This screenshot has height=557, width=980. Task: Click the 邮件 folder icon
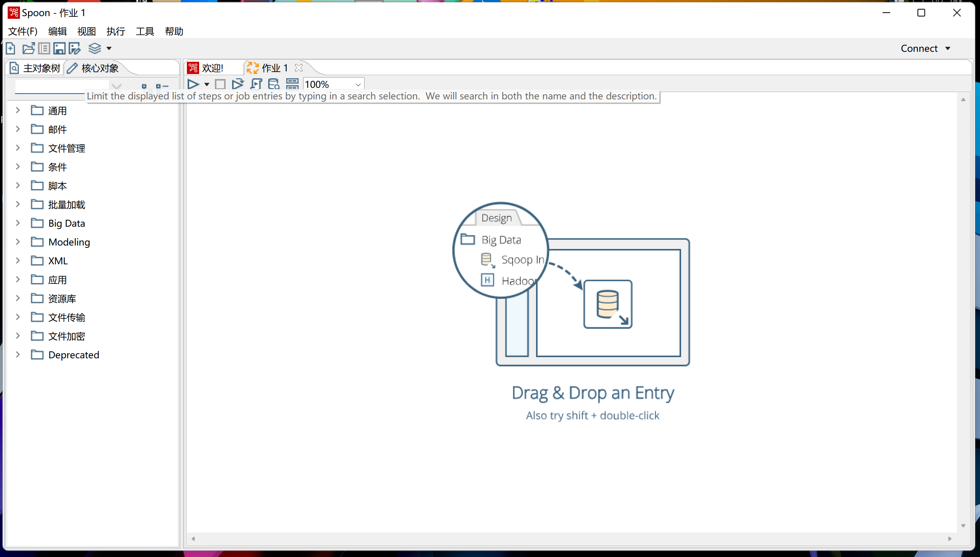[37, 129]
